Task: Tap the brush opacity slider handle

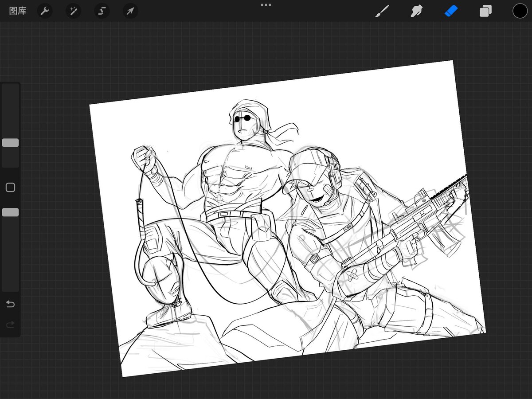Action: tap(10, 212)
